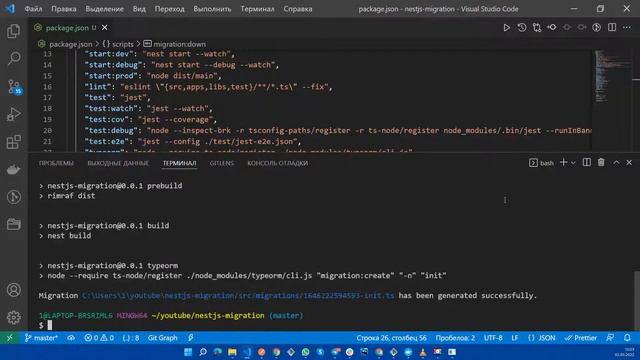640x360 pixels.
Task: Close the terminal panel
Action: pos(629,162)
